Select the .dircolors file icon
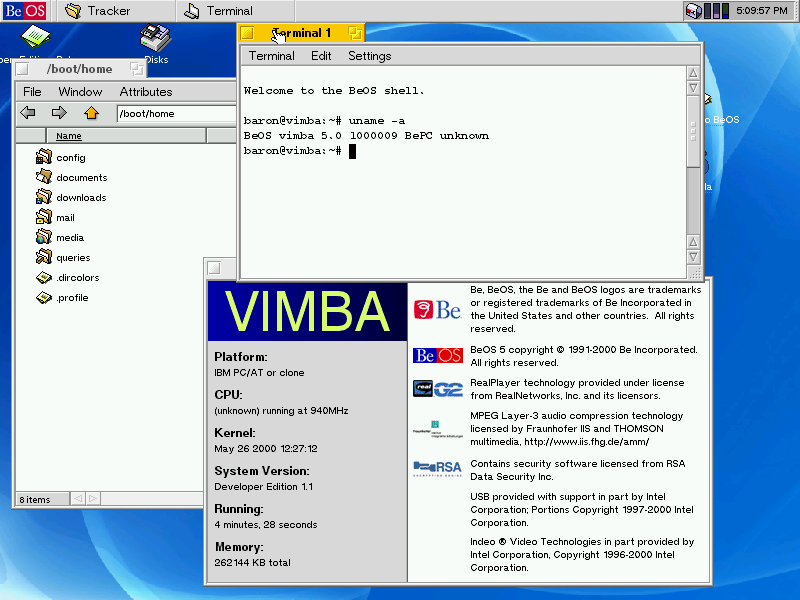Viewport: 800px width, 600px height. pos(44,277)
